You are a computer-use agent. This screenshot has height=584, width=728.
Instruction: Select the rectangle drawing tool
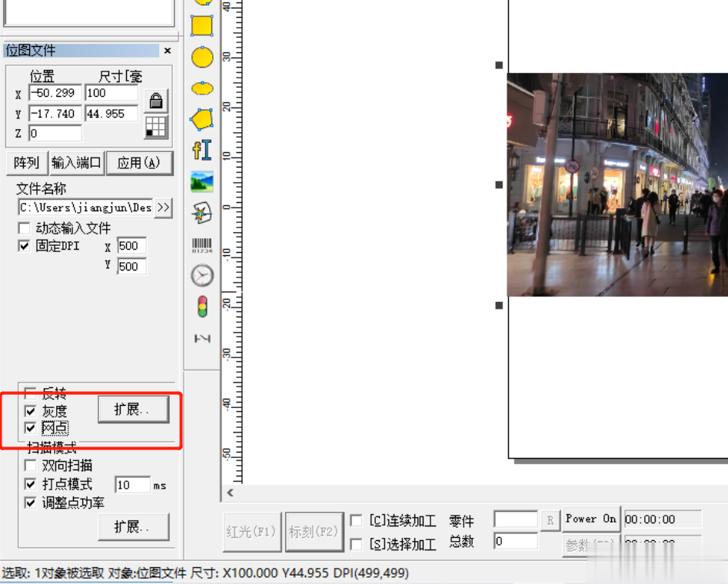click(x=201, y=25)
